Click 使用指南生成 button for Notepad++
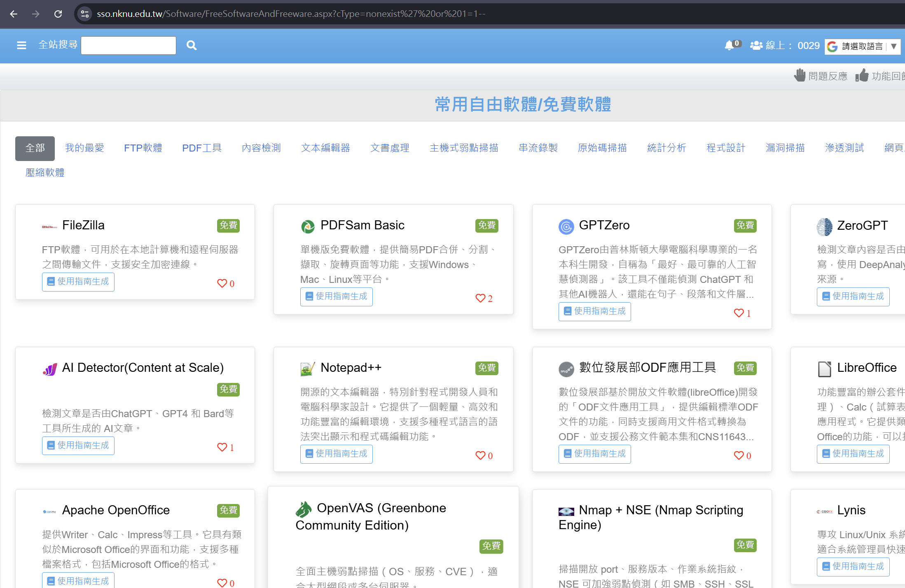Image resolution: width=905 pixels, height=588 pixels. [337, 454]
